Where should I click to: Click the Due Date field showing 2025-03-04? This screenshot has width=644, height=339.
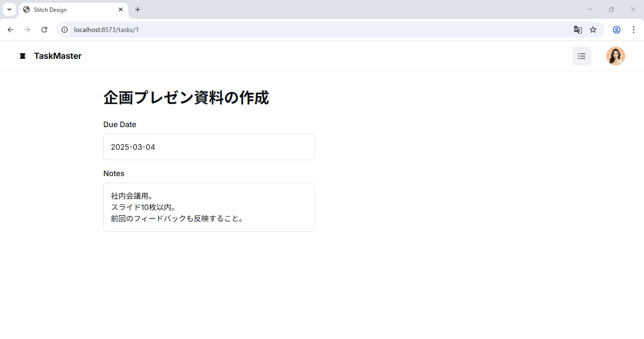tap(209, 147)
